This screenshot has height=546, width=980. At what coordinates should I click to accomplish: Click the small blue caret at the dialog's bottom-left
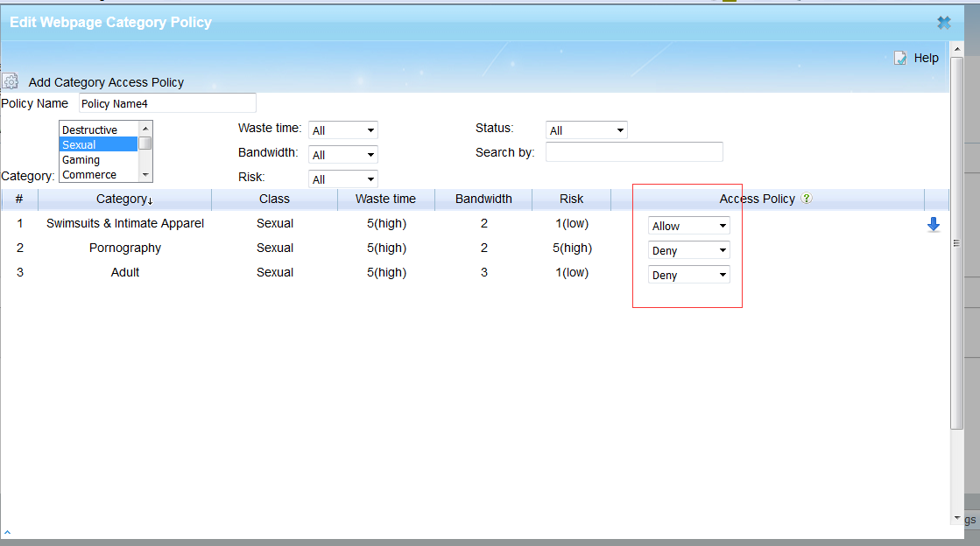[x=8, y=532]
